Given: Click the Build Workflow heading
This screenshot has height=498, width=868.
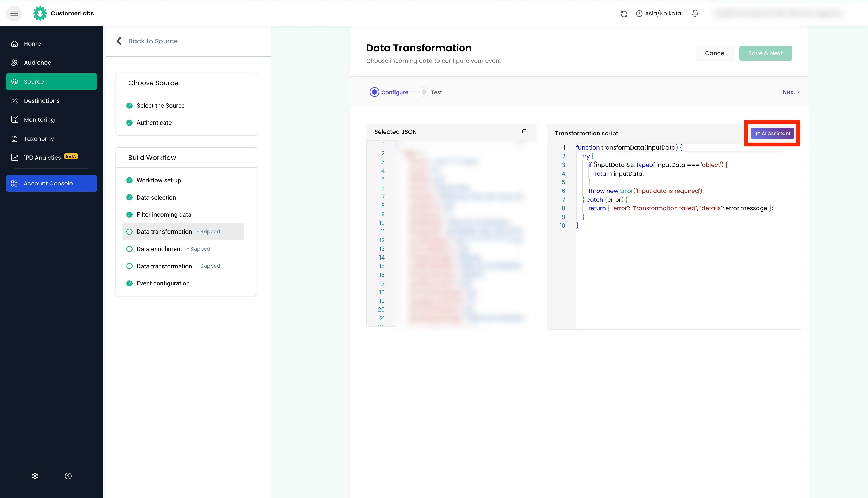Looking at the screenshot, I should [152, 158].
